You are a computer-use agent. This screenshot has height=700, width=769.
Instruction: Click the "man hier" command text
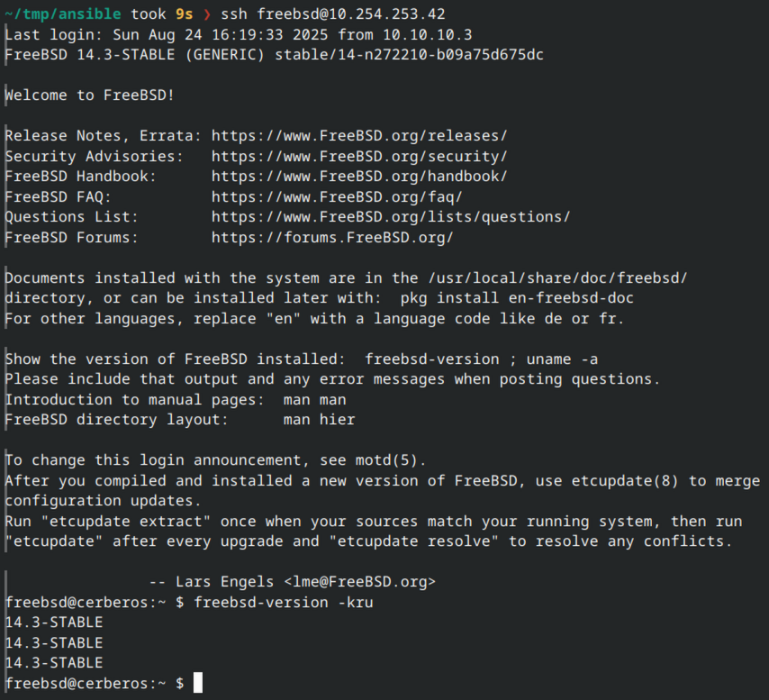pos(319,419)
